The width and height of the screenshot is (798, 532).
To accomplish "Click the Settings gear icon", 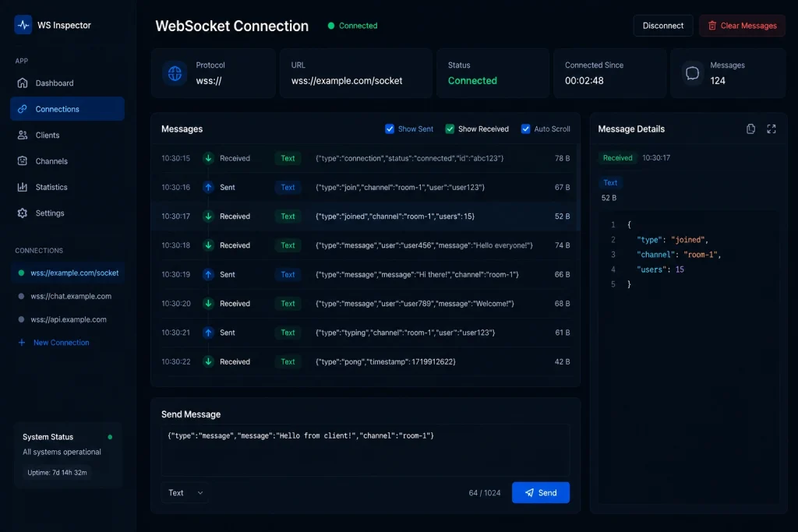I will point(23,213).
